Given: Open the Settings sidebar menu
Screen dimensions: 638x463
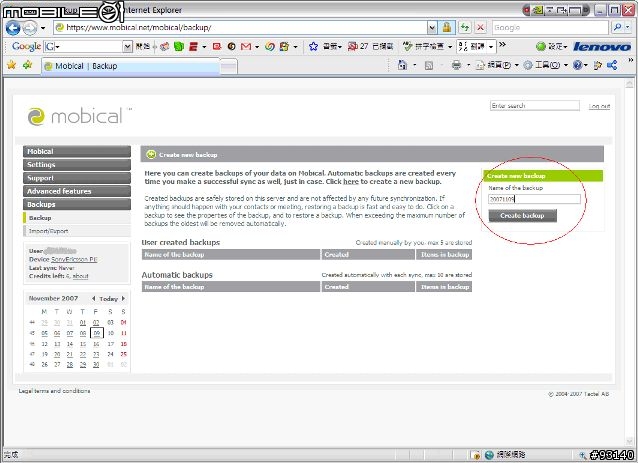Looking at the screenshot, I should (x=77, y=165).
